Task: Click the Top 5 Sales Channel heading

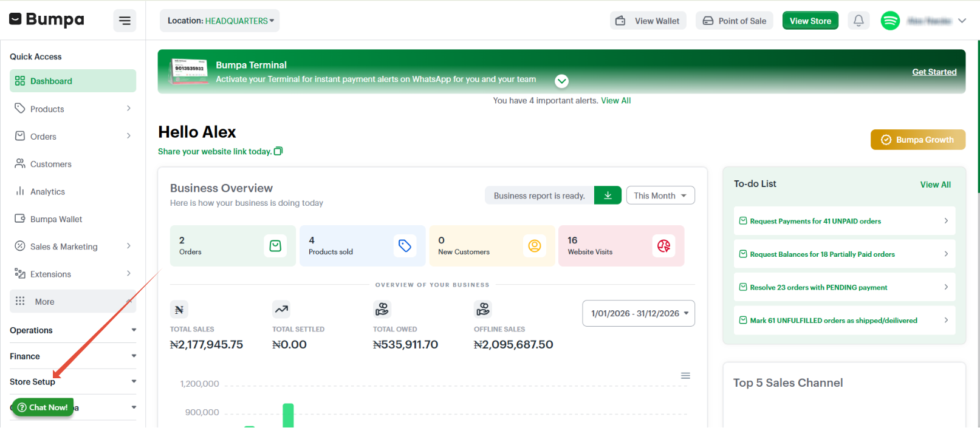Action: coord(788,382)
